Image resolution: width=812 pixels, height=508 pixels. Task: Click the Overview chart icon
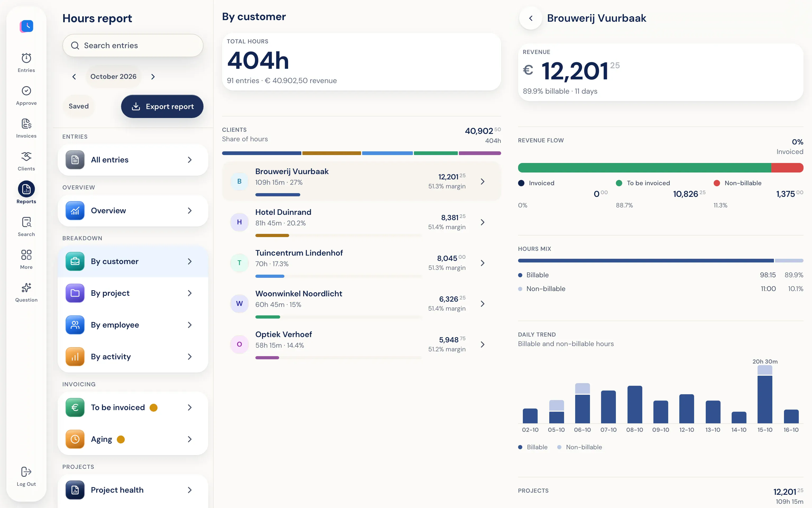pyautogui.click(x=75, y=211)
